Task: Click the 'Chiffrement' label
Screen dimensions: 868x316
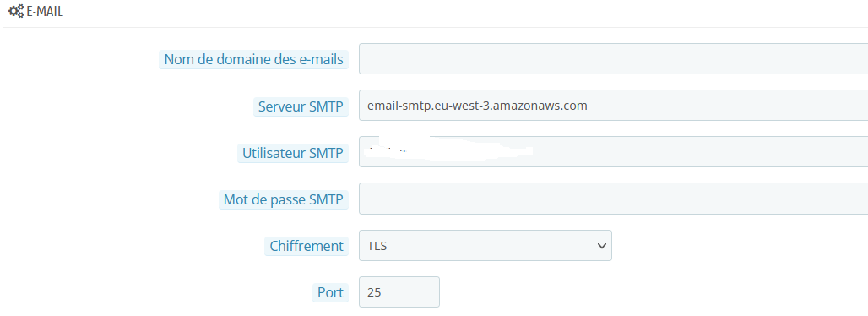Action: click(x=307, y=246)
